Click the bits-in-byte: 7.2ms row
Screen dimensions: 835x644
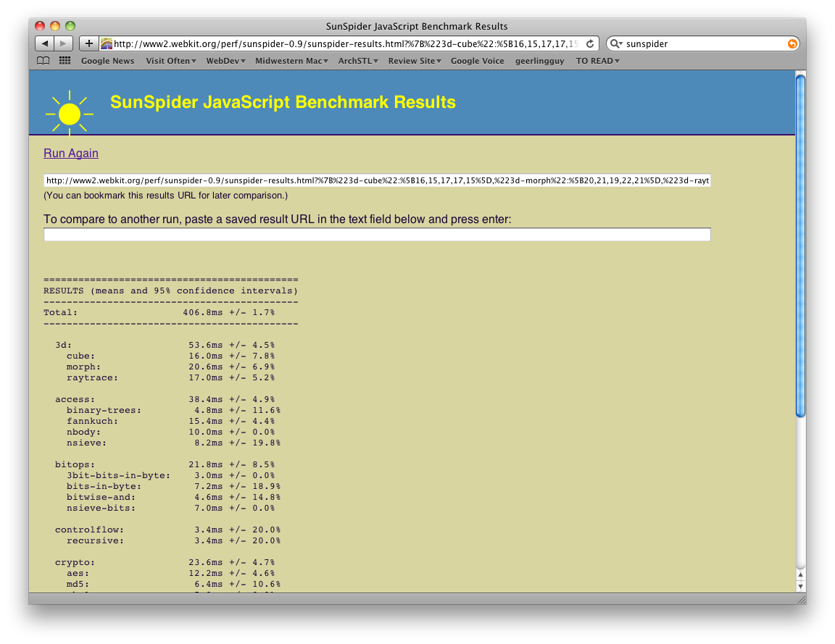pos(174,487)
